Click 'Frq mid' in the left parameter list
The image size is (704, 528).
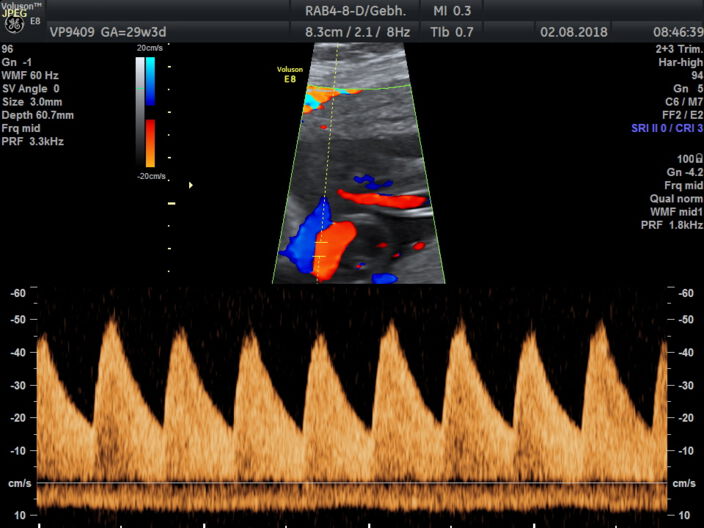[21, 128]
